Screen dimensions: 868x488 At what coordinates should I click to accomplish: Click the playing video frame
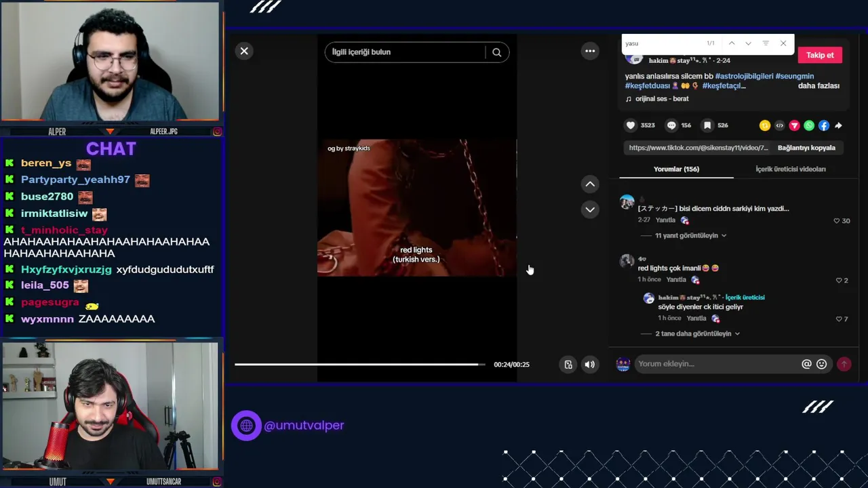tap(417, 207)
